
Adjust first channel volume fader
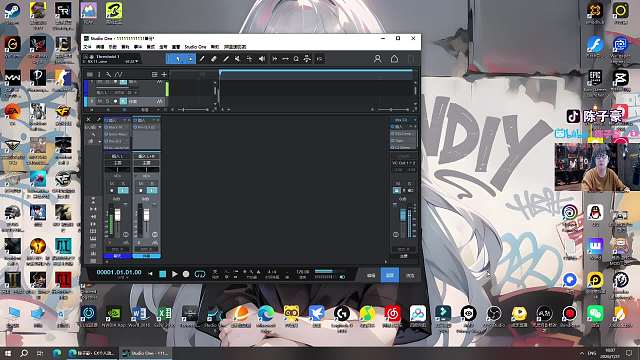118,215
